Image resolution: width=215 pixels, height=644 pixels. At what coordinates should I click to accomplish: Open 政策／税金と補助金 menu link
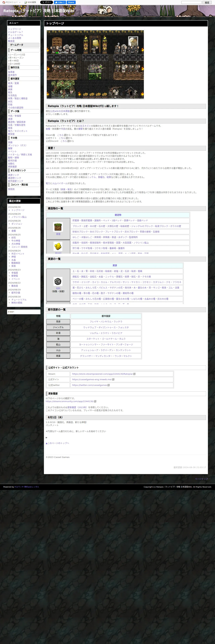[x=18, y=98]
